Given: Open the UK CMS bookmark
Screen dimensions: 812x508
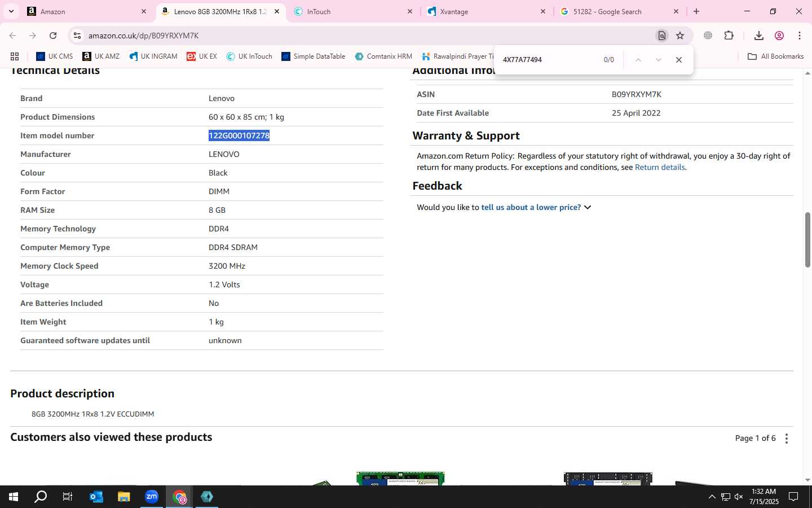Looking at the screenshot, I should pyautogui.click(x=55, y=56).
